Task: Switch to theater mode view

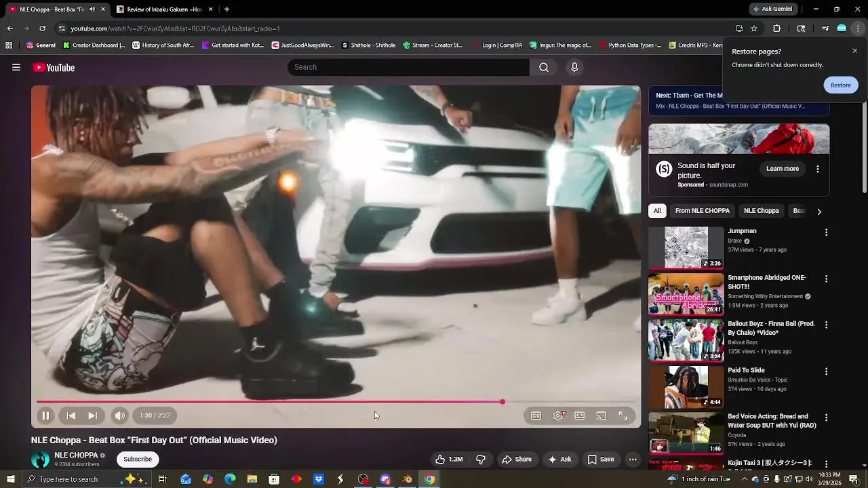Action: click(x=579, y=415)
